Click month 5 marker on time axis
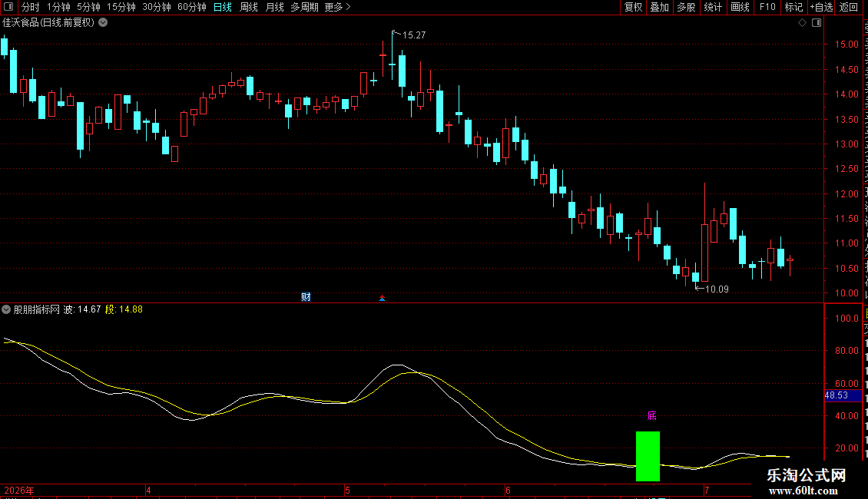 click(x=348, y=490)
